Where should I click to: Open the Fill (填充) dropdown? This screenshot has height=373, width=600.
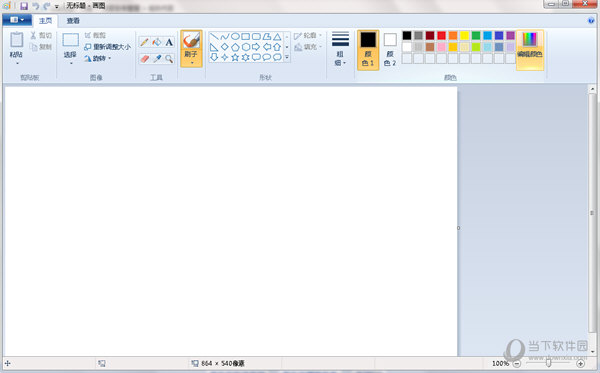click(308, 47)
